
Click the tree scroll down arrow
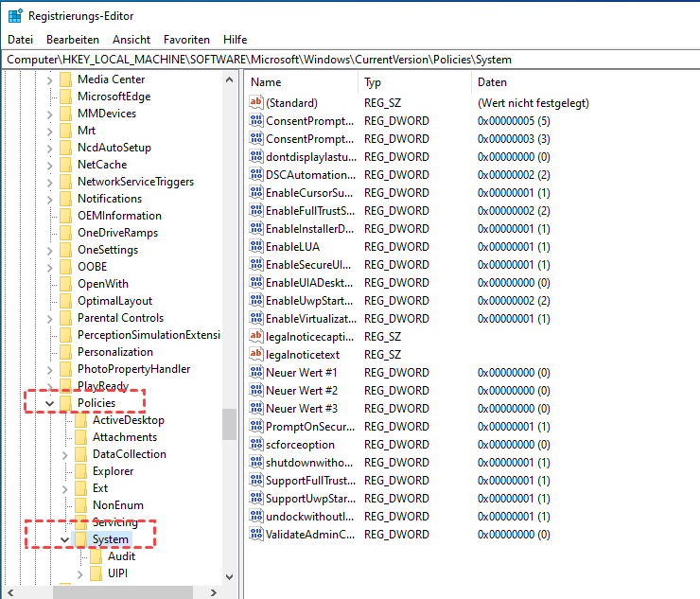coord(230,576)
